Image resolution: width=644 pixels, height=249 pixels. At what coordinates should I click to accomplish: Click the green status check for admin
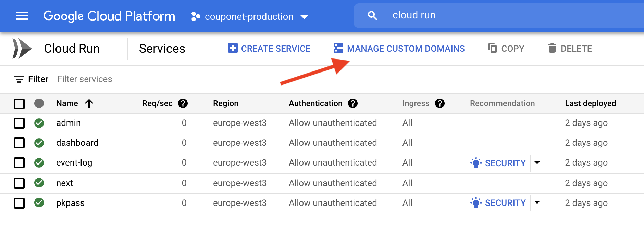click(x=39, y=123)
